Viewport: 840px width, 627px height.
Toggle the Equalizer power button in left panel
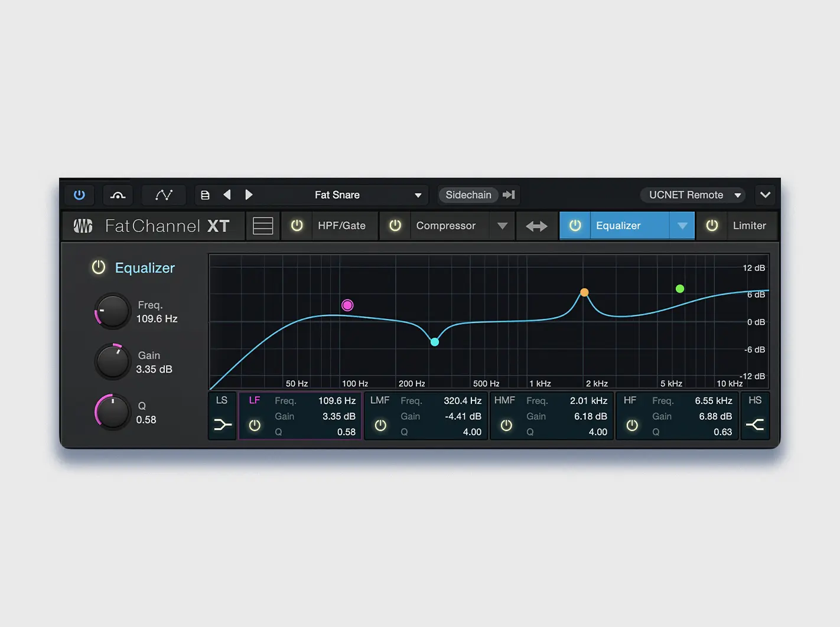point(98,267)
